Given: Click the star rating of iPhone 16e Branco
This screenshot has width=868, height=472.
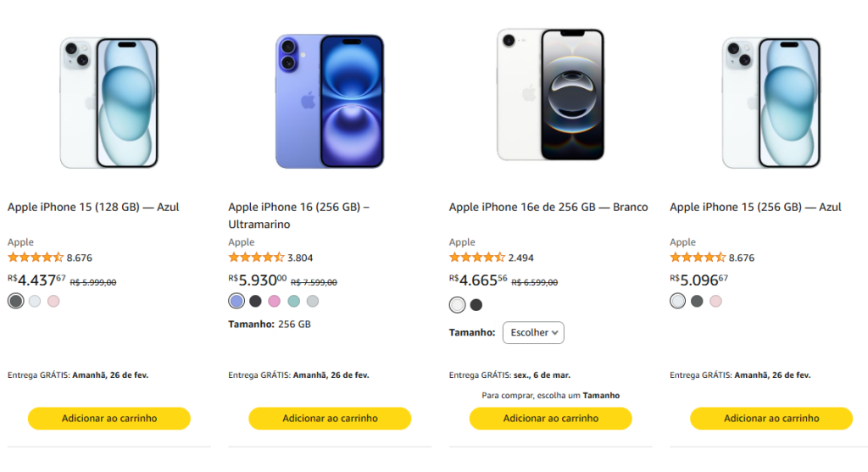Looking at the screenshot, I should point(476,258).
